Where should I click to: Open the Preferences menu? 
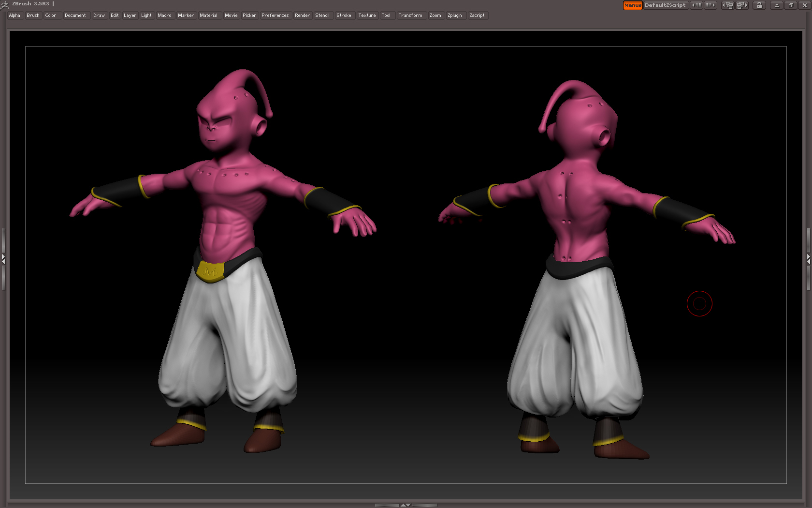275,15
